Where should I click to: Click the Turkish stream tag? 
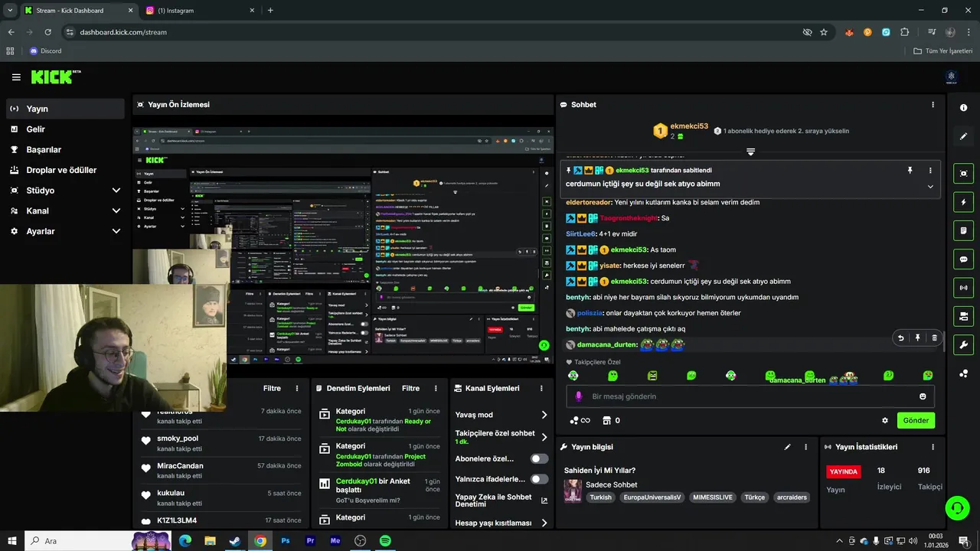click(x=601, y=497)
